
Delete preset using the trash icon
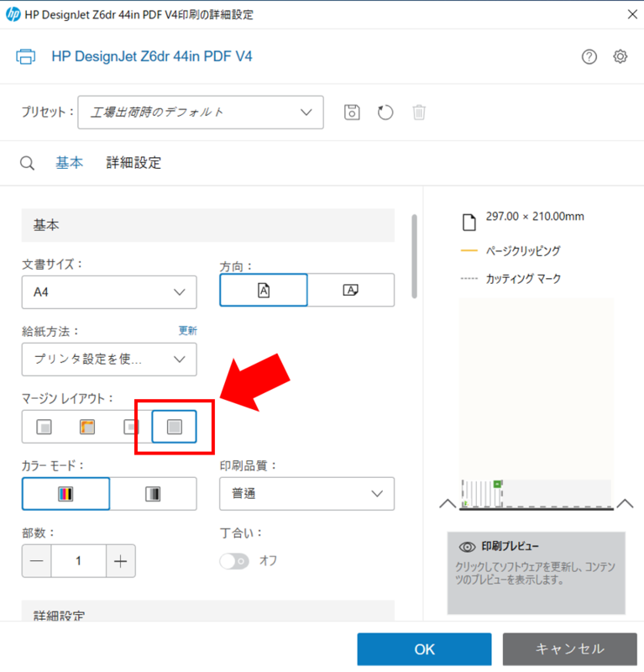tap(419, 113)
